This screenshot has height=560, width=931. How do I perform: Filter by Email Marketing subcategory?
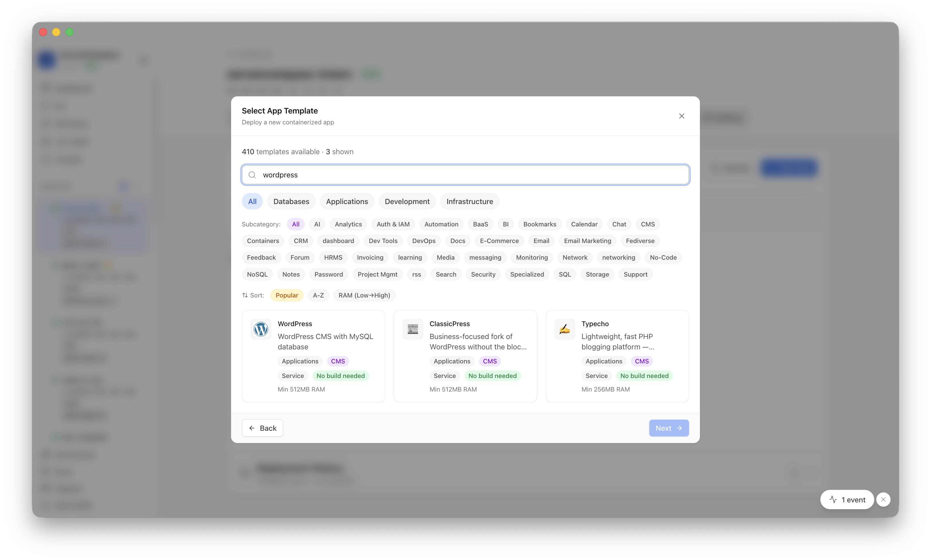pyautogui.click(x=587, y=241)
